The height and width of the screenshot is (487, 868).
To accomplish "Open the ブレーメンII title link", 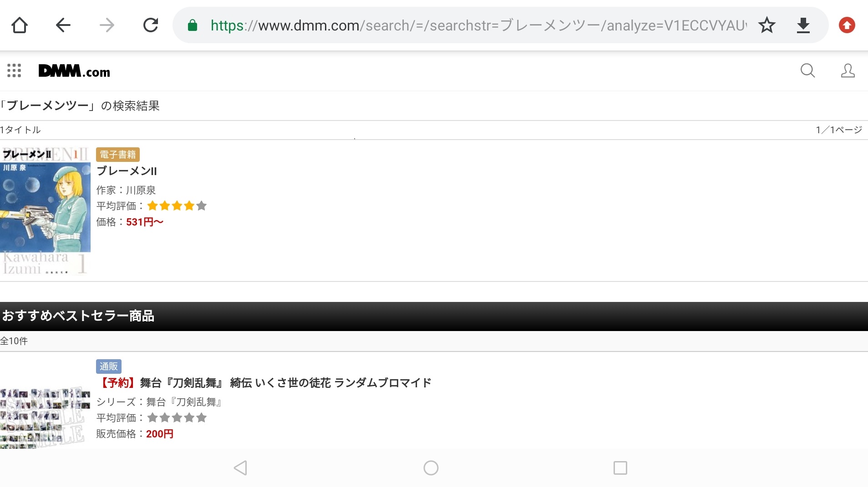I will [x=127, y=171].
